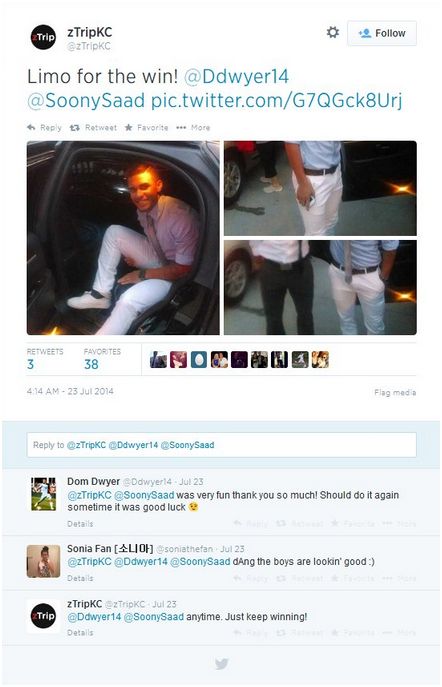Image resolution: width=442 pixels, height=687 pixels.
Task: View the bottom right photo of two men
Action: point(320,287)
